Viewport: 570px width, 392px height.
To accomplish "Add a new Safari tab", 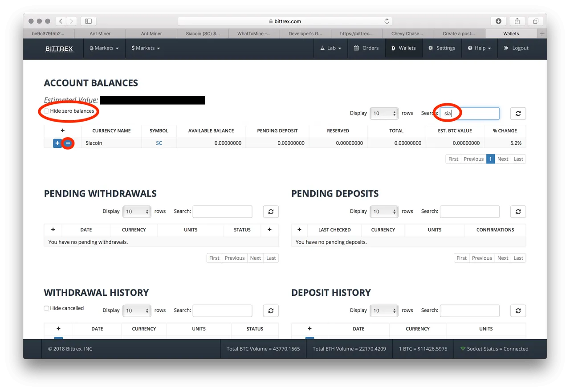I will pyautogui.click(x=542, y=33).
